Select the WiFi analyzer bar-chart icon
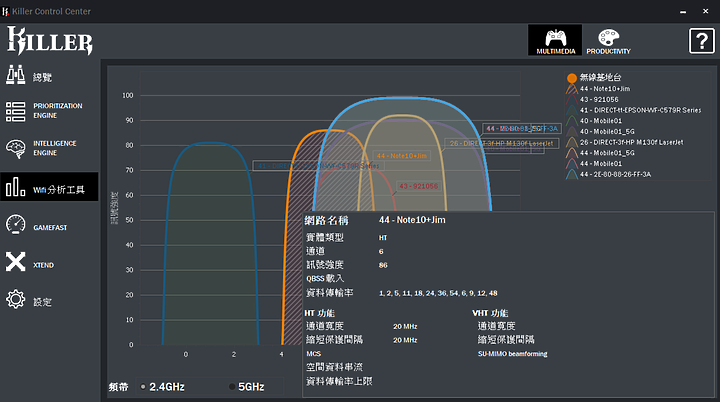 coord(15,187)
